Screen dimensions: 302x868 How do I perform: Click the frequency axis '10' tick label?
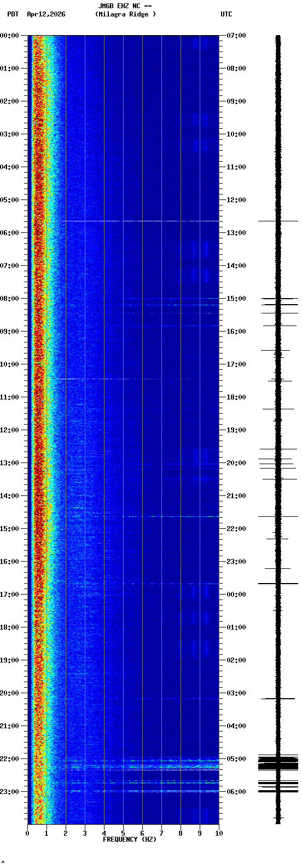coord(219,833)
